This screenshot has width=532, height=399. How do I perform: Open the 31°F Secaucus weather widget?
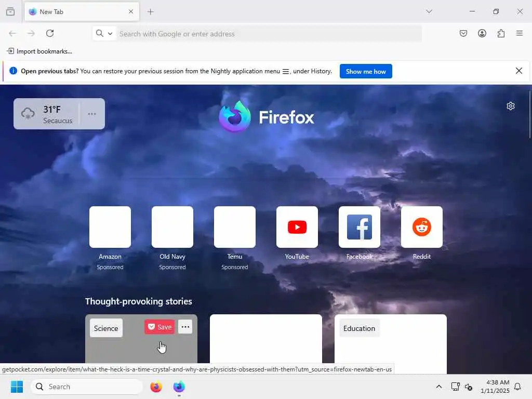(46, 114)
